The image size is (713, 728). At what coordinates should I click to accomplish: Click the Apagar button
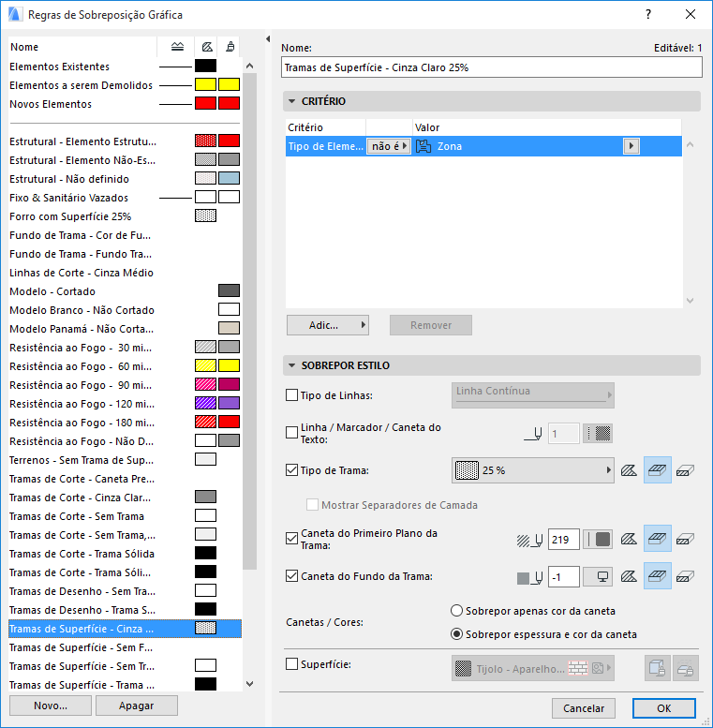tap(137, 706)
